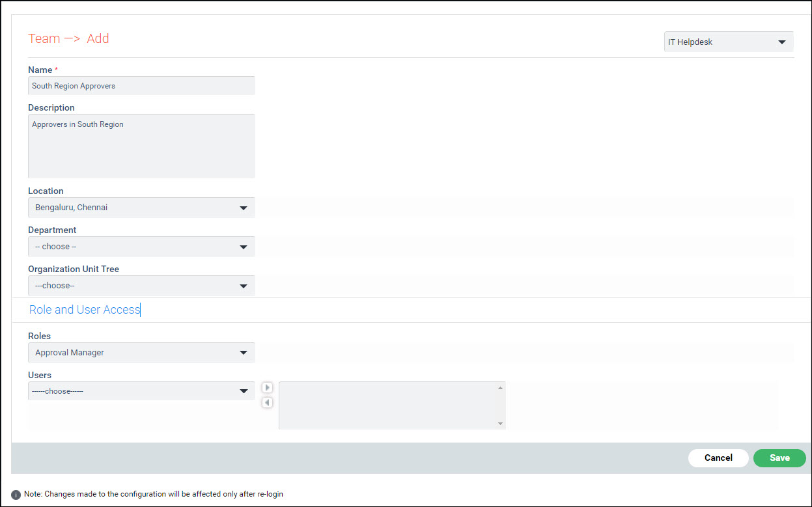Image resolution: width=812 pixels, height=507 pixels.
Task: Open the Department choose dropdown
Action: click(x=141, y=247)
